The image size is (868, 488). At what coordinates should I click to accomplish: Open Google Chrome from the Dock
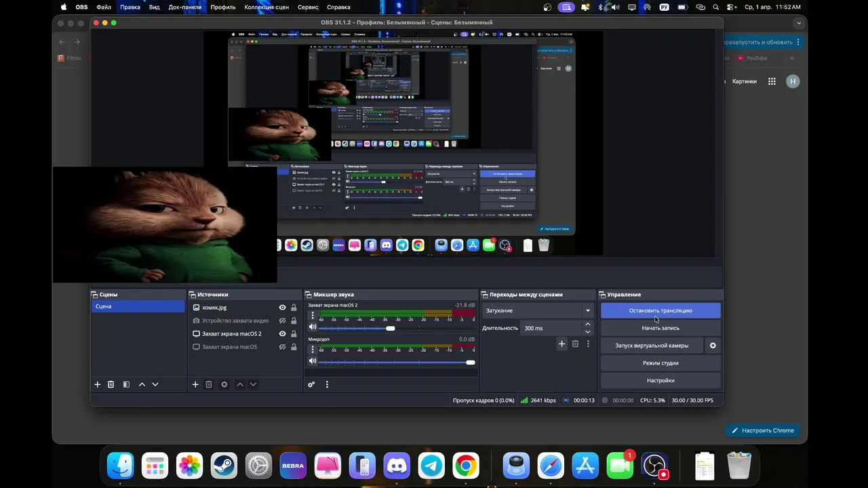[466, 466]
